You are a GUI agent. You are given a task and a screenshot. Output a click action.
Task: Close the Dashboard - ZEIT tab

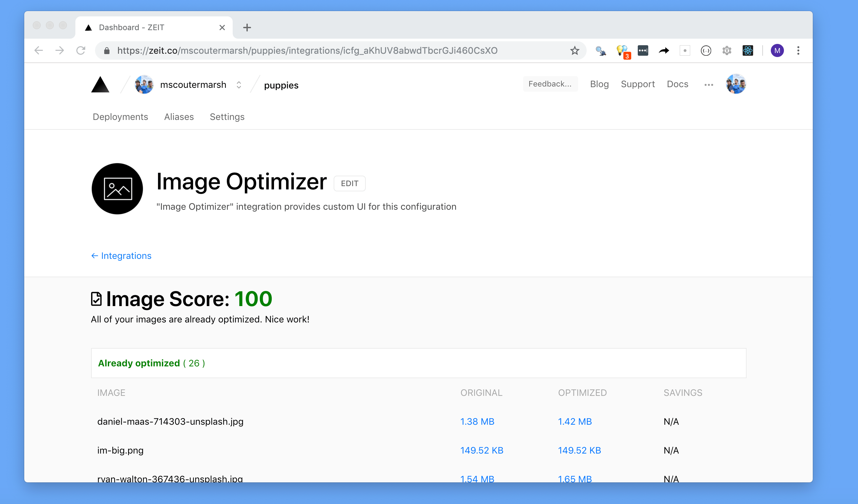(x=222, y=28)
